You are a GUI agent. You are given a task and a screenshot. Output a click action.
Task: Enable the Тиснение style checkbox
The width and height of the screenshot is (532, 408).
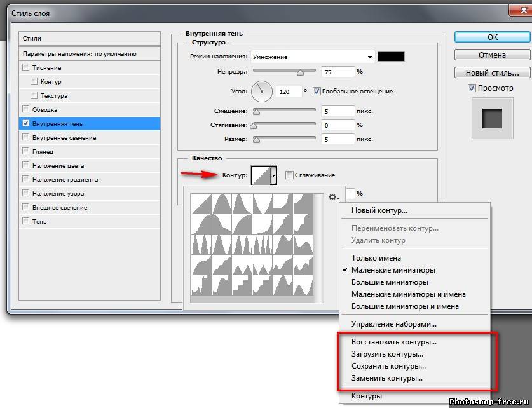click(26, 68)
